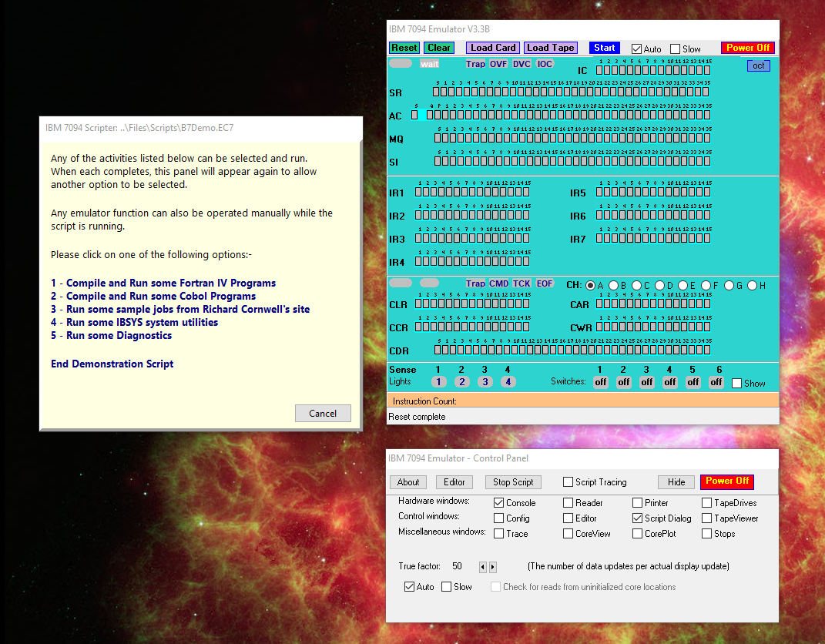The height and width of the screenshot is (644, 825).
Task: Click the Editor button in Control Panel
Action: click(x=454, y=482)
